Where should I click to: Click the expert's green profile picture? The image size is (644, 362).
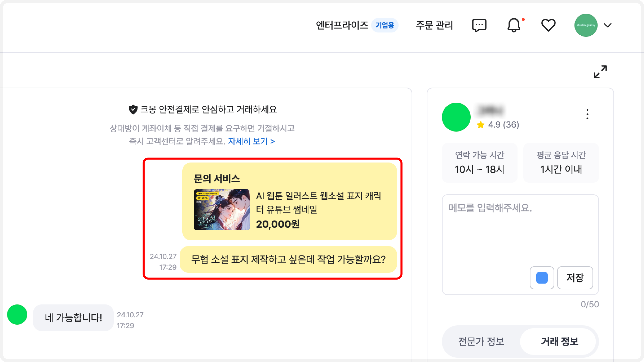(x=456, y=117)
